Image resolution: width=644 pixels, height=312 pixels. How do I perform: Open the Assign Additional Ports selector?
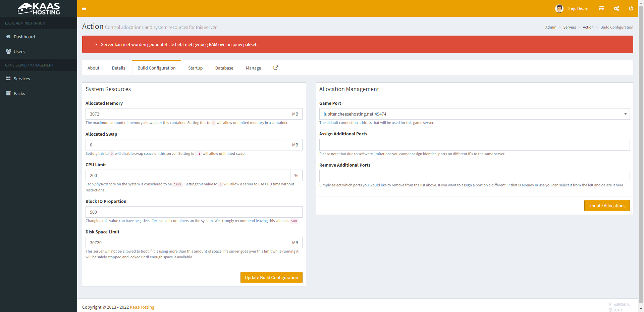pos(474,145)
